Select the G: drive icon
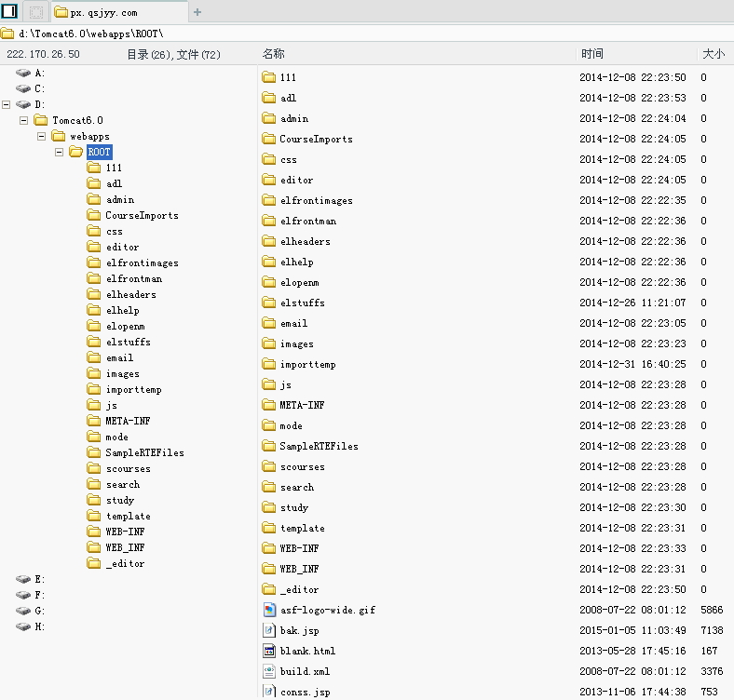Screen dimensions: 734x700 tap(23, 611)
